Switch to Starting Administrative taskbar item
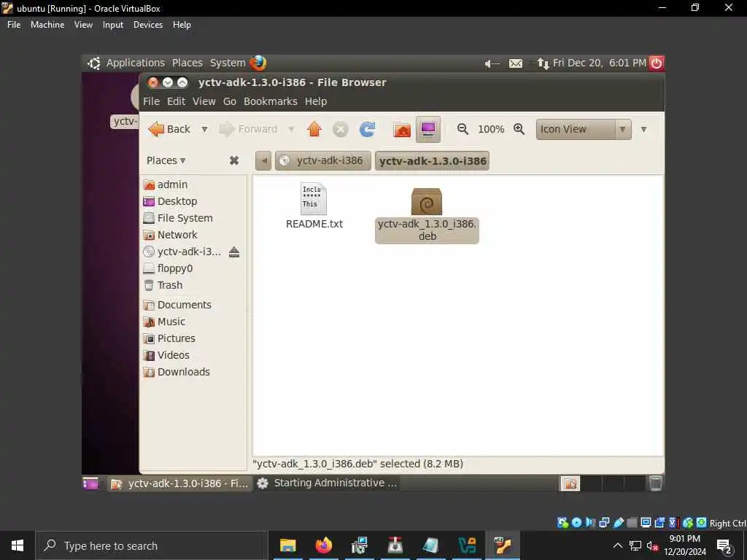The image size is (747, 560). (327, 483)
